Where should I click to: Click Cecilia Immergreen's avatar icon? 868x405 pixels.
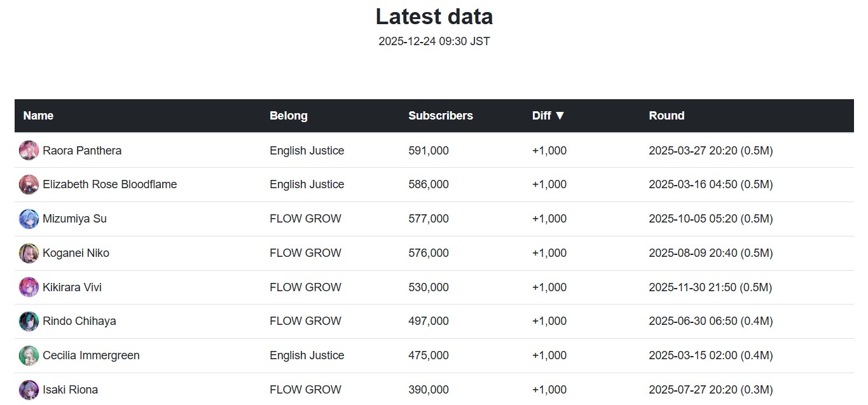pyautogui.click(x=29, y=355)
